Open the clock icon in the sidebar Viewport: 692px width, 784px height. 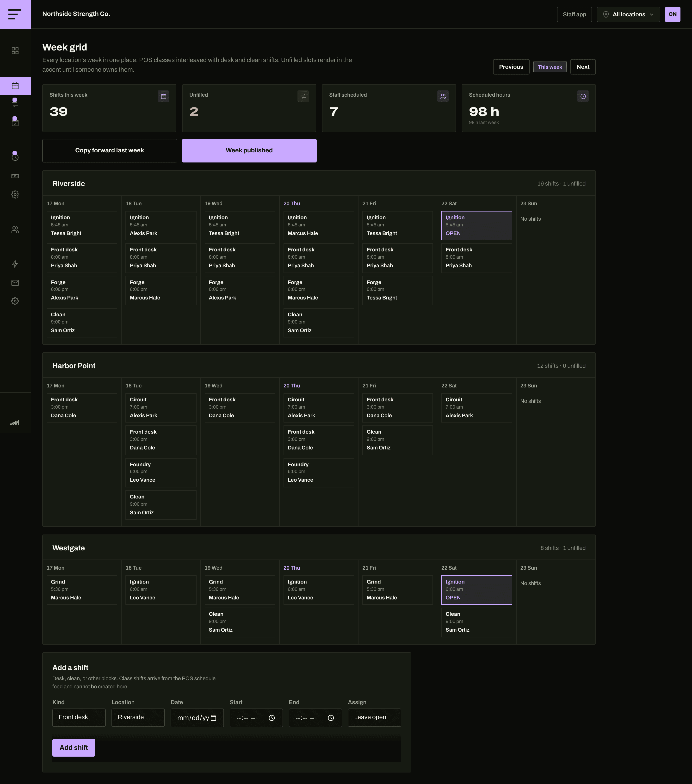click(x=15, y=157)
